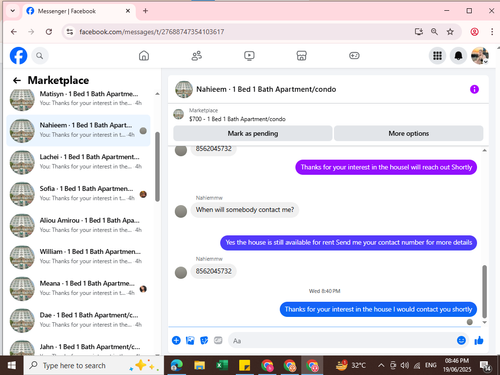The height and width of the screenshot is (375, 500).
Task: Open the tab search dropdown arrow
Action: pos(12,11)
